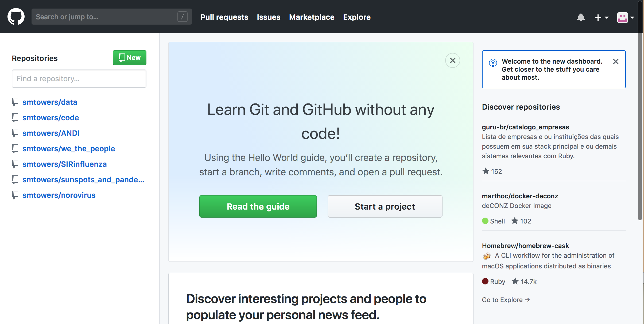Click the slash shortcut hint in search
Screen dimensions: 644x324
183,17
